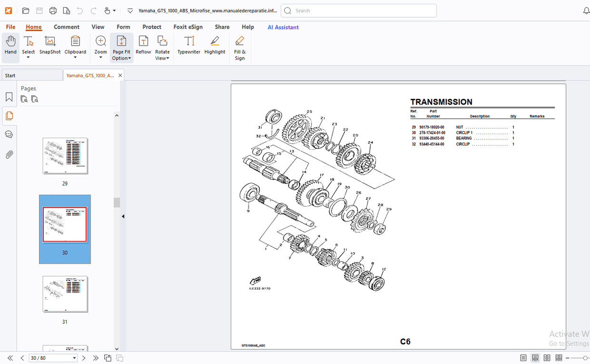
Task: Select the Highlight tool
Action: pyautogui.click(x=215, y=46)
